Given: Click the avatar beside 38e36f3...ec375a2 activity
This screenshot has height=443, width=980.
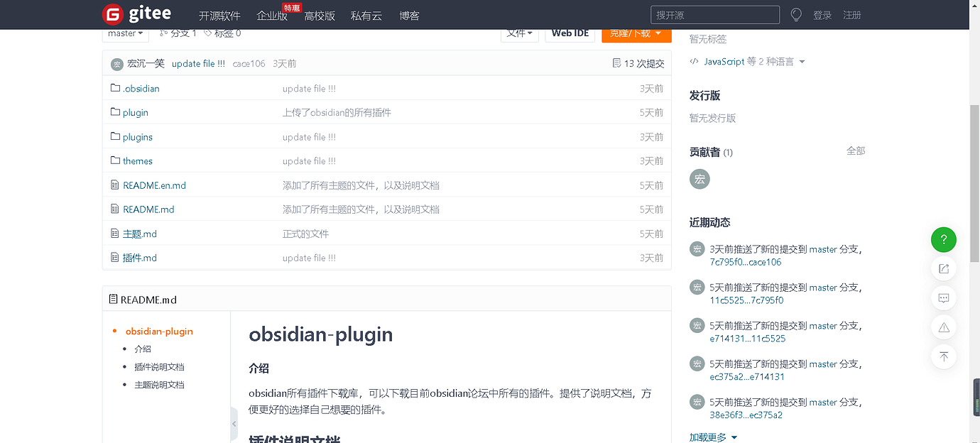Looking at the screenshot, I should (x=697, y=402).
